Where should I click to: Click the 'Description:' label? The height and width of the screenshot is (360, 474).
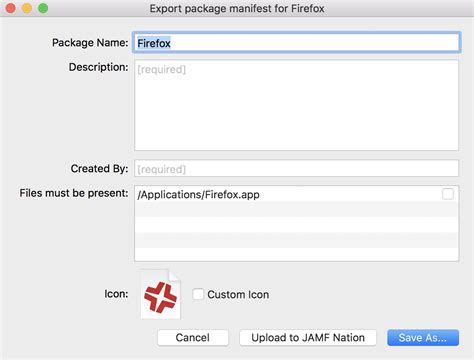(98, 67)
